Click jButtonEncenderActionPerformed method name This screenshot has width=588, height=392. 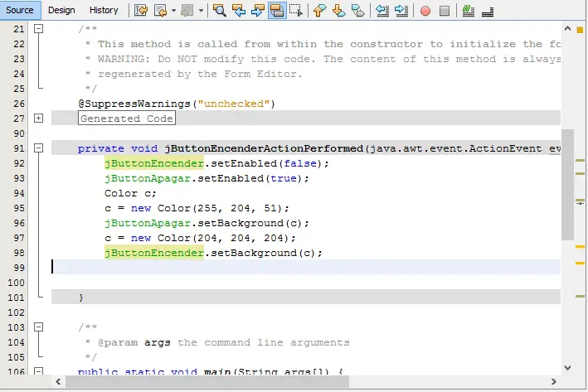(x=264, y=148)
